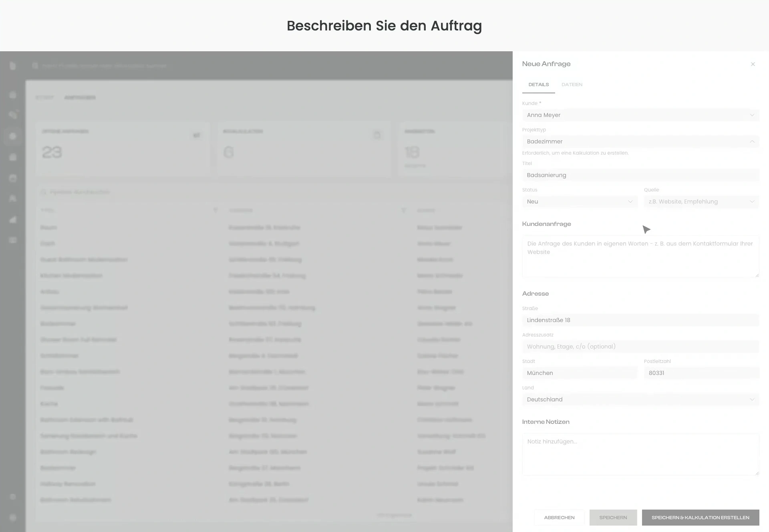
Task: Expand the Quelle source dropdown
Action: click(x=701, y=202)
